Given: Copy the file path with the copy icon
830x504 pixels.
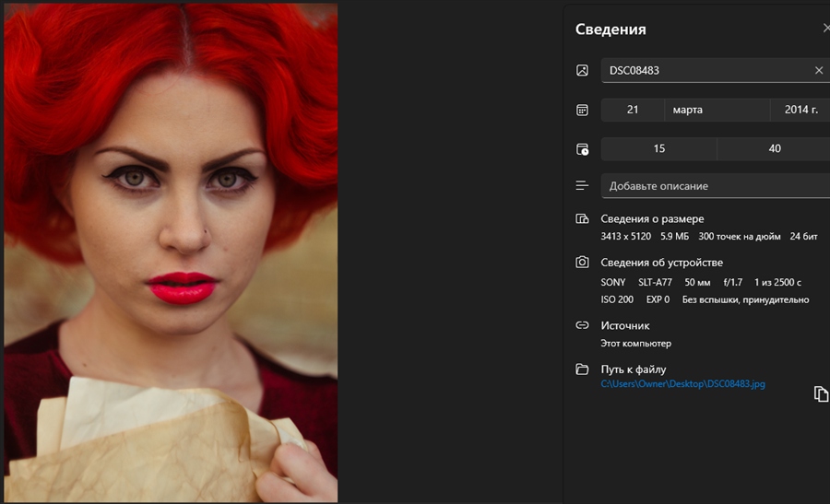Looking at the screenshot, I should point(820,393).
